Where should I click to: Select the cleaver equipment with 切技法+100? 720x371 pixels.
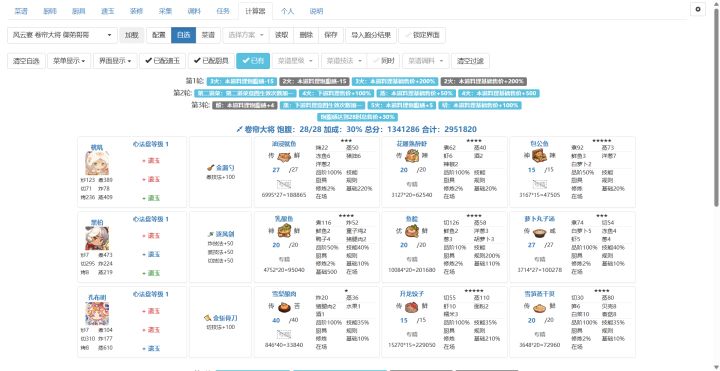pos(207,318)
